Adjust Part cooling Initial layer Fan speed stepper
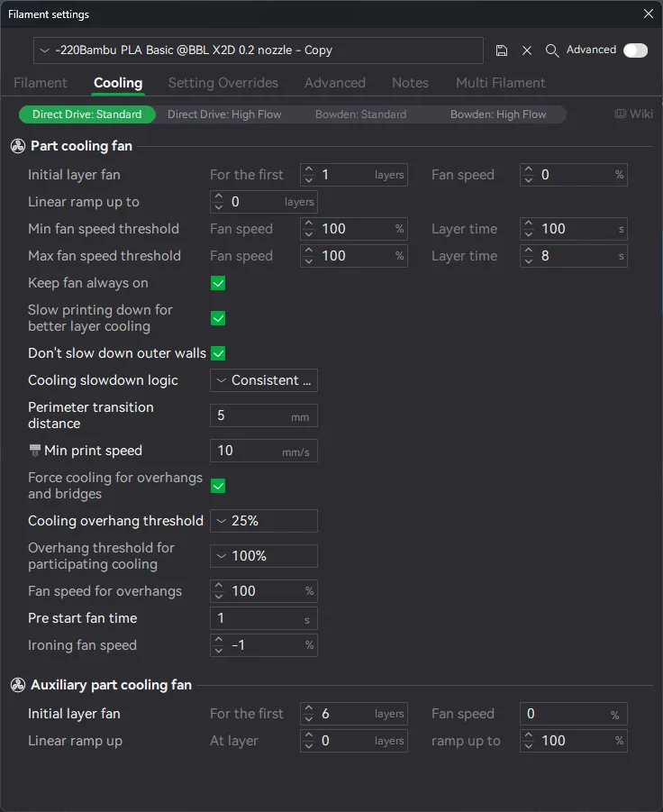 528,175
